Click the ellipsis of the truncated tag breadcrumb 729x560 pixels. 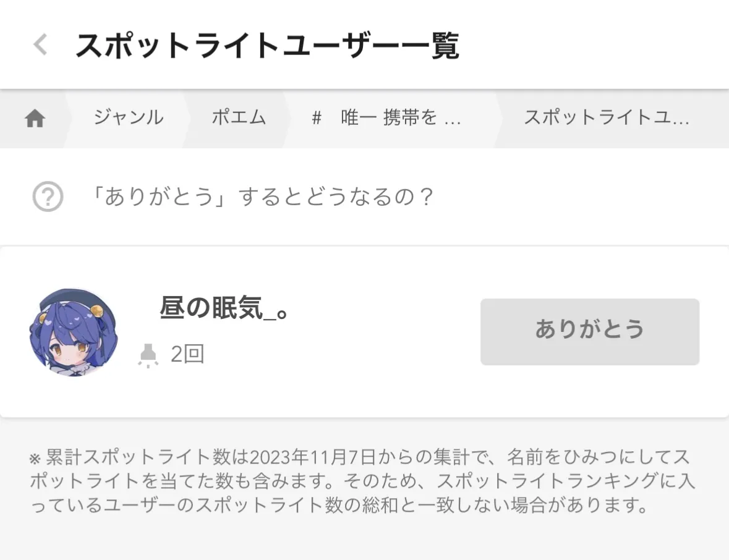(453, 119)
